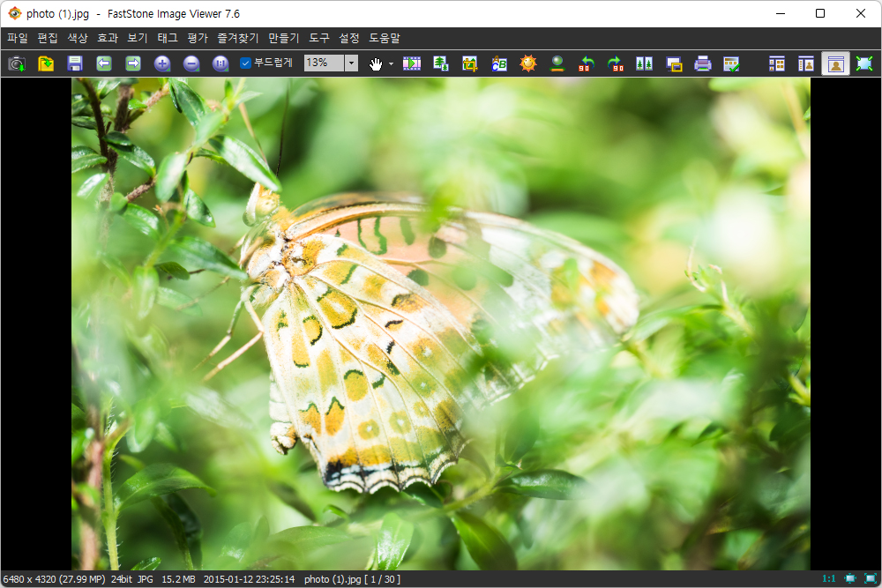Click the Acquire images from camera icon
This screenshot has height=588, width=882.
pos(16,63)
